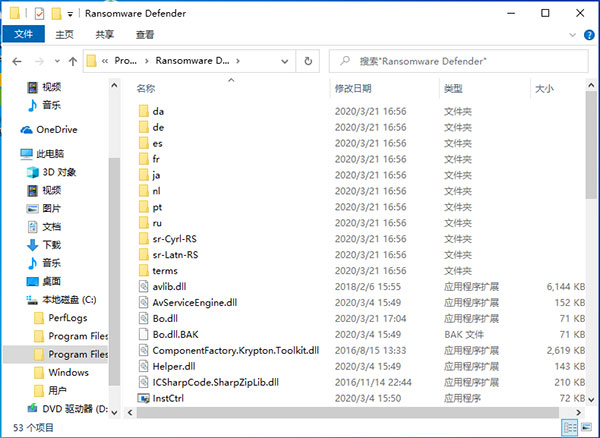The height and width of the screenshot is (438, 600).
Task: Select 文档 in navigation pane
Action: 44,227
